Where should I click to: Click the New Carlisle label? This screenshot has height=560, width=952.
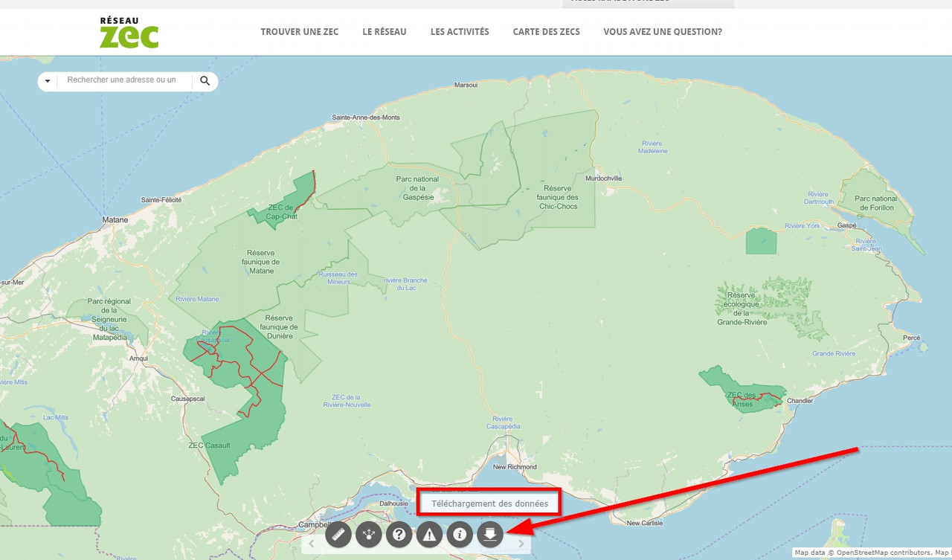[645, 524]
